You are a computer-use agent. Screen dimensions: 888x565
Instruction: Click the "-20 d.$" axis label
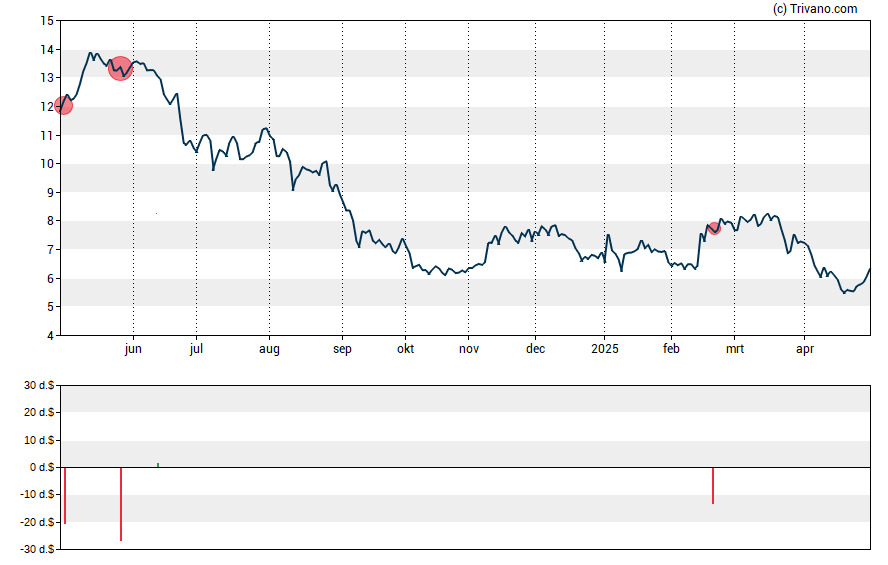[x=37, y=522]
